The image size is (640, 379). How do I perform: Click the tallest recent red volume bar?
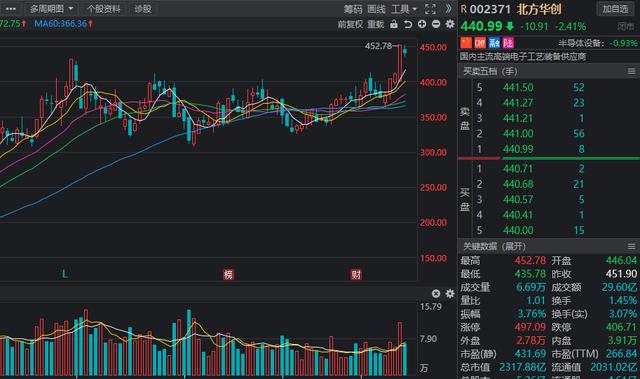(x=400, y=348)
